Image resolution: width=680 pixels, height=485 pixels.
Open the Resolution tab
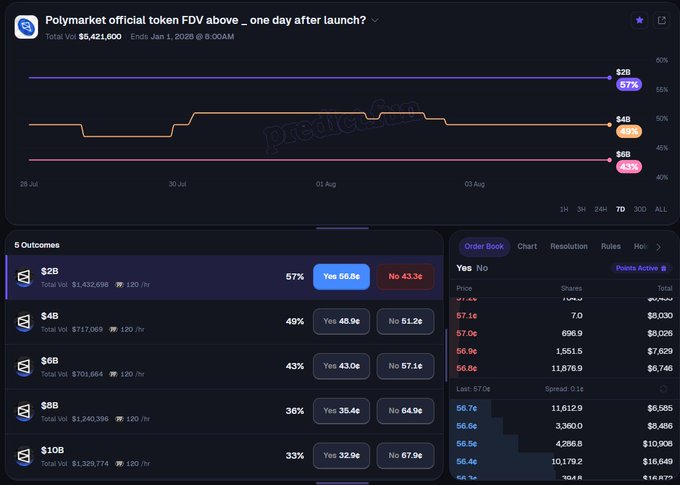(x=569, y=246)
